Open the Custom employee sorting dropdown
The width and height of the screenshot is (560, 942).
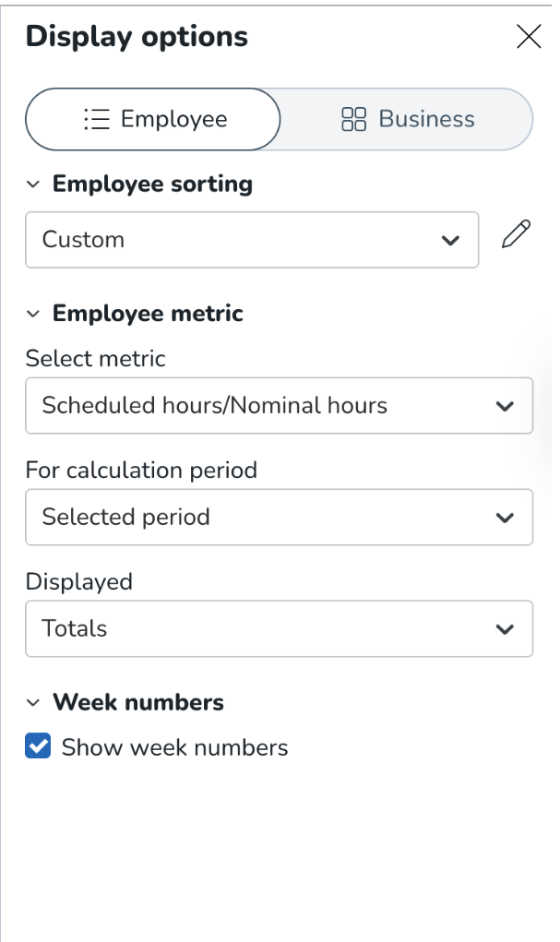pyautogui.click(x=240, y=240)
